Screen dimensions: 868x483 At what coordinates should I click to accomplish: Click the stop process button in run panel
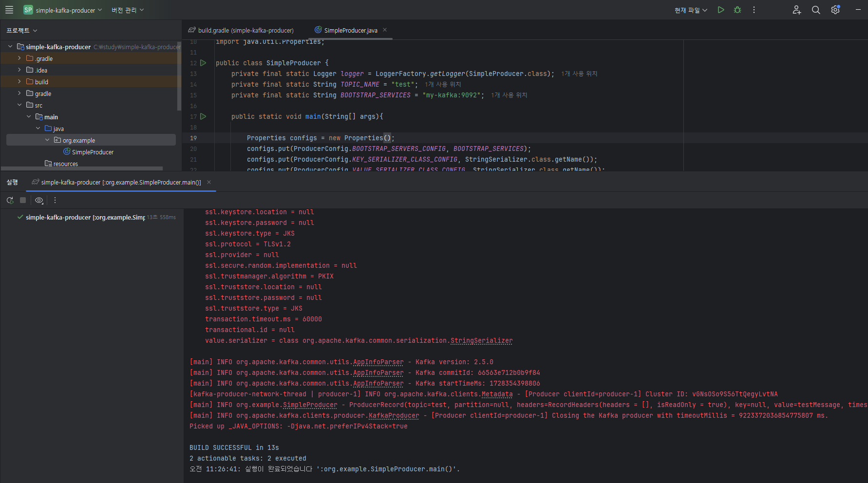point(23,200)
